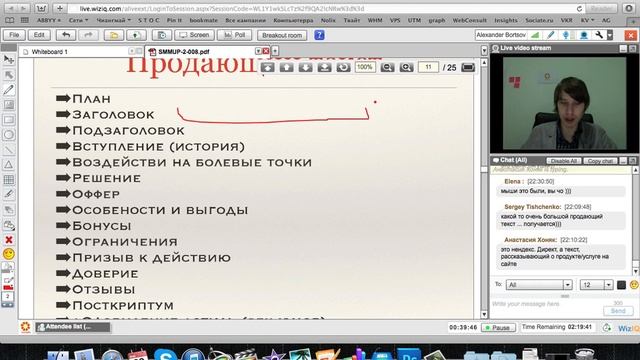This screenshot has width=640, height=360.
Task: Click the Poll button
Action: pyautogui.click(x=235, y=35)
